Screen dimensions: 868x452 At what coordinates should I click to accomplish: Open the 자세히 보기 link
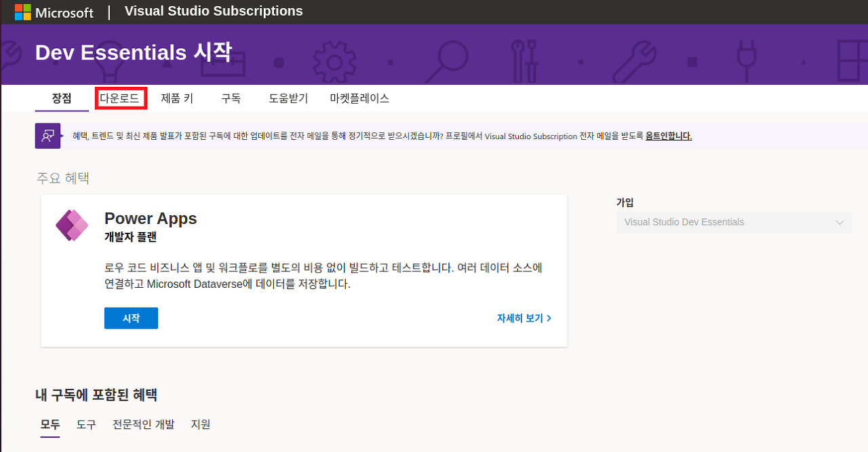[x=524, y=318]
